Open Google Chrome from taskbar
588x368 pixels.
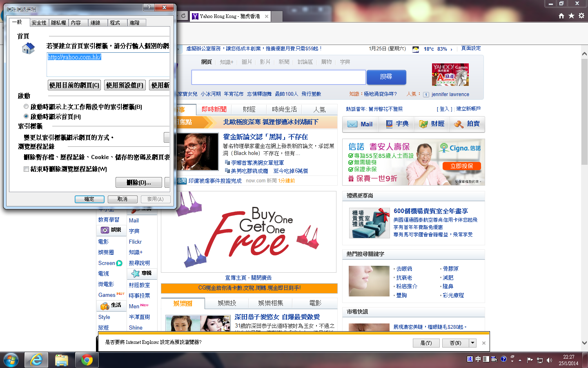pyautogui.click(x=87, y=360)
